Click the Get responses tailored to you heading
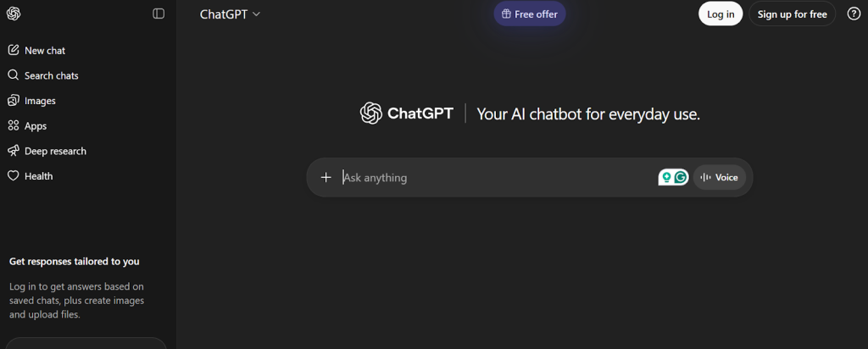Viewport: 868px width, 349px height. coord(75,262)
